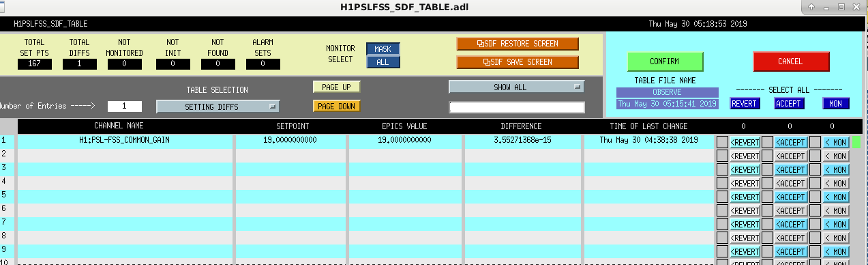The image size is (868, 265).
Task: Click REVERT button in row 1
Action: point(745,142)
